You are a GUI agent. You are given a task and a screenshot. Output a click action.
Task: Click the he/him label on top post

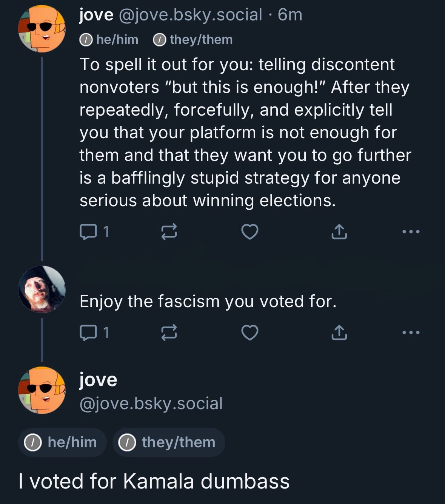point(109,39)
